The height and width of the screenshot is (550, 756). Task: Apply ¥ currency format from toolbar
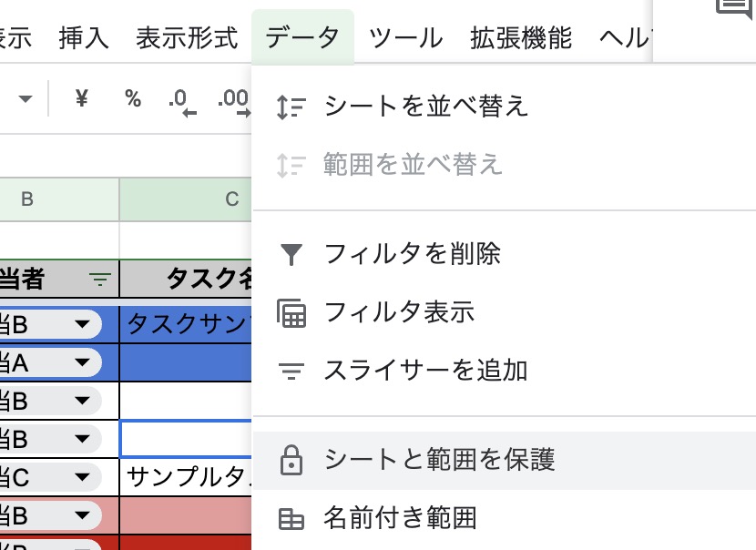click(x=82, y=98)
